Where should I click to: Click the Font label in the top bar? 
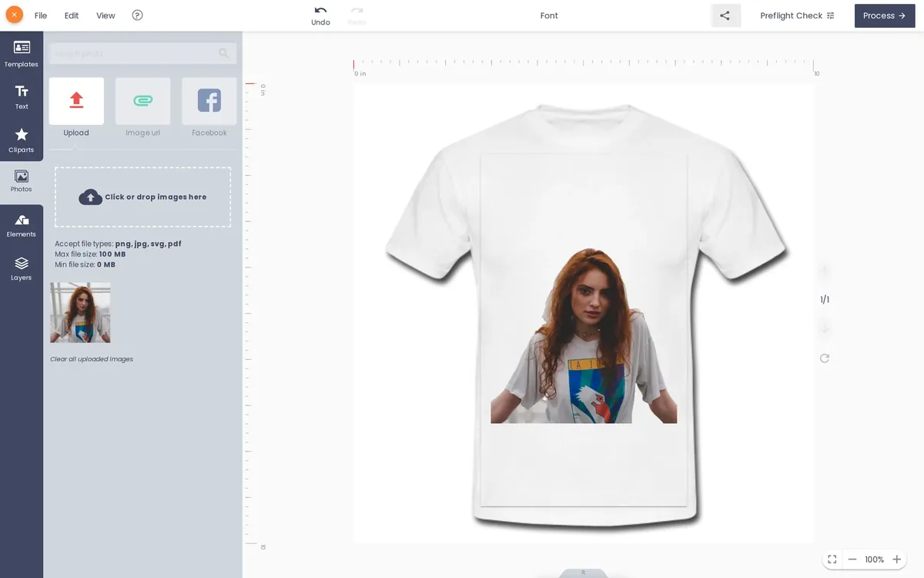[549, 15]
